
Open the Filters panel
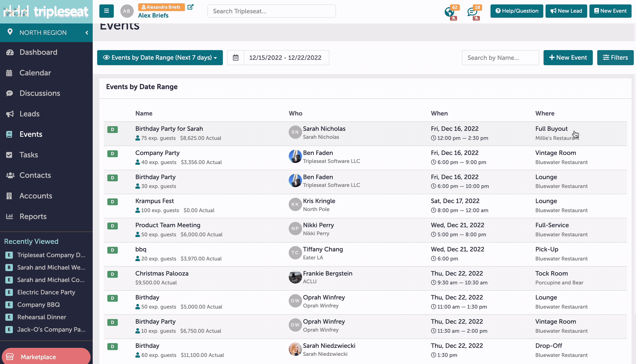(615, 58)
